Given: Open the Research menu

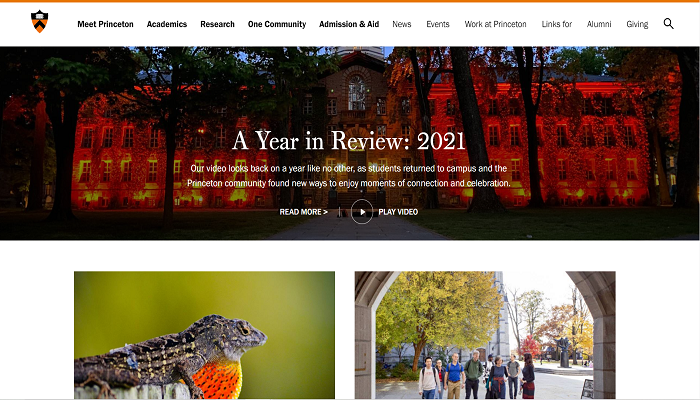Looking at the screenshot, I should click(217, 24).
